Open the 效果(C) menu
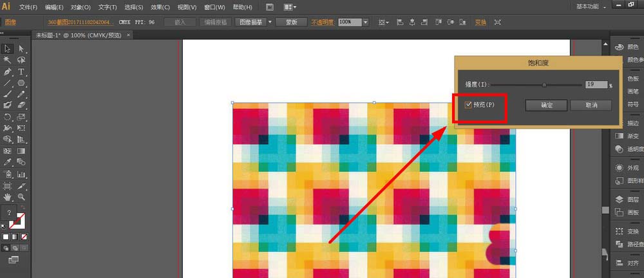Viewport: 644px width, 278px height. tap(159, 7)
